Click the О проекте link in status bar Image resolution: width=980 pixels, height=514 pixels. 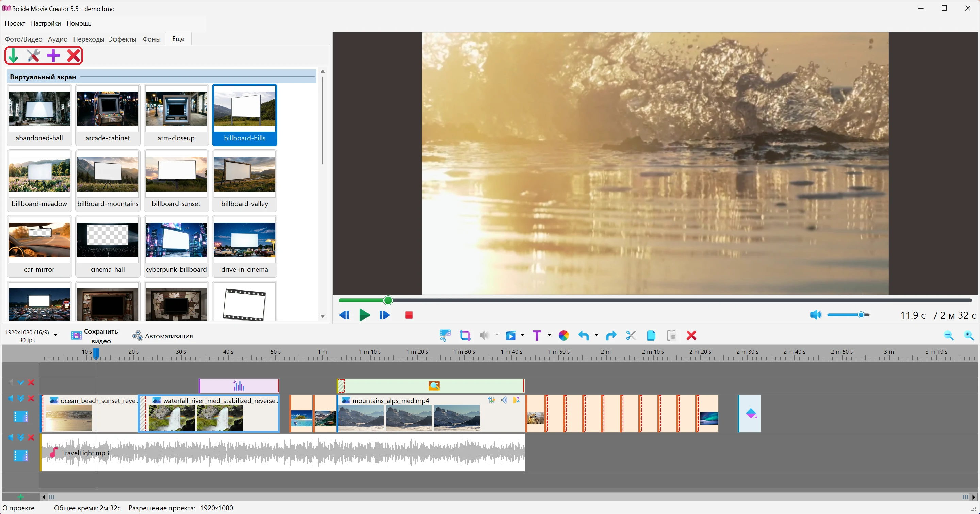pyautogui.click(x=18, y=508)
